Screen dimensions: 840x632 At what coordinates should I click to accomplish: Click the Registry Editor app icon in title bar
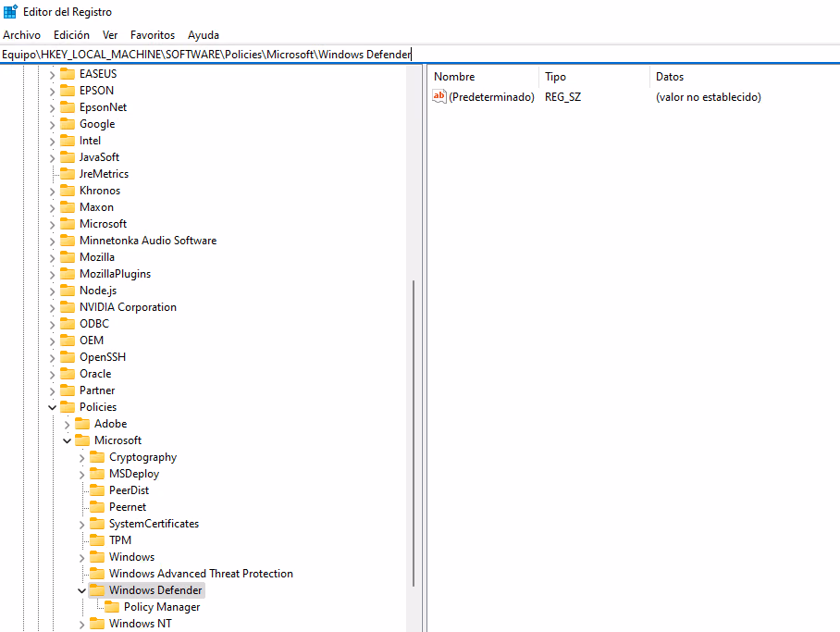(10, 11)
